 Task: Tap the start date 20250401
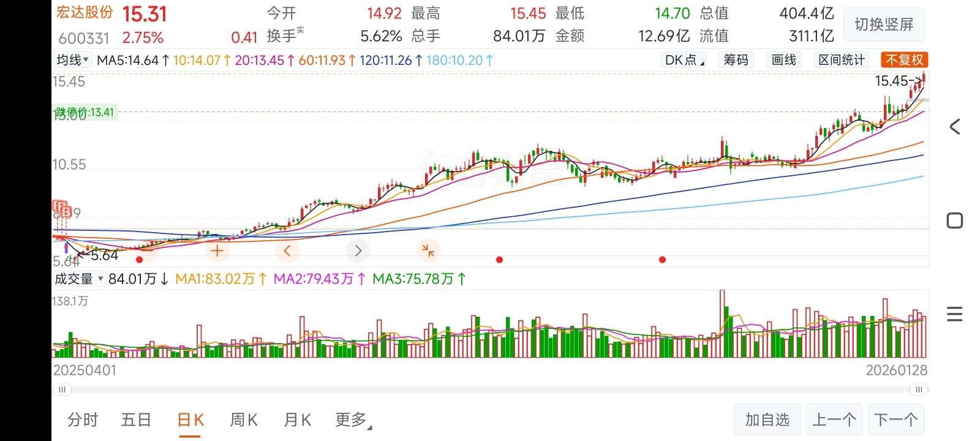coord(85,370)
